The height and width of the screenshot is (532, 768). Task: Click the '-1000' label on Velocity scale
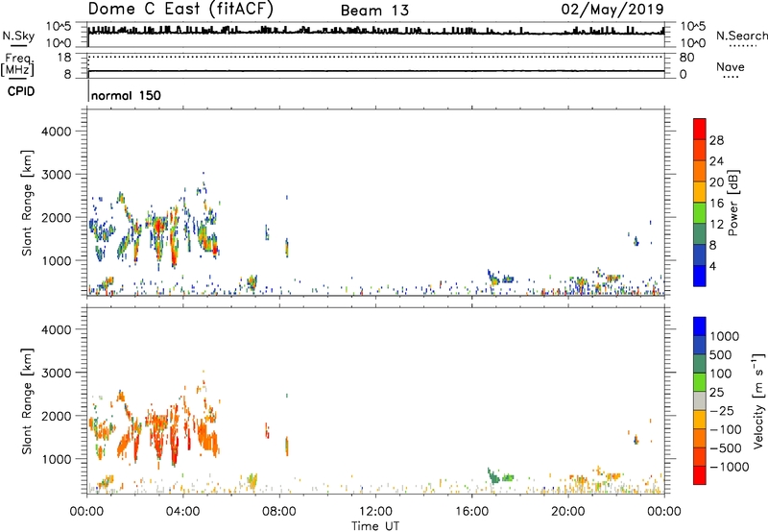[730, 467]
